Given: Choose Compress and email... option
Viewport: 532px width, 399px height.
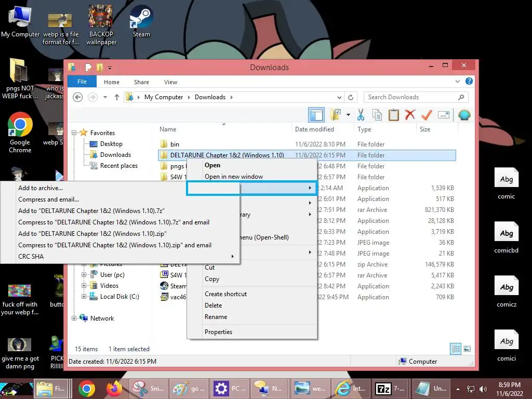Looking at the screenshot, I should point(120,199).
